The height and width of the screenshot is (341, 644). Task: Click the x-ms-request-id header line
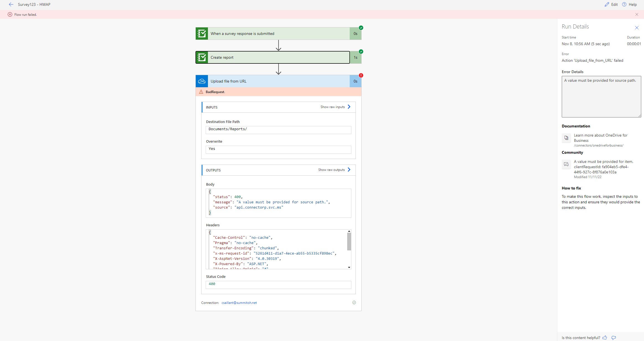tap(275, 253)
